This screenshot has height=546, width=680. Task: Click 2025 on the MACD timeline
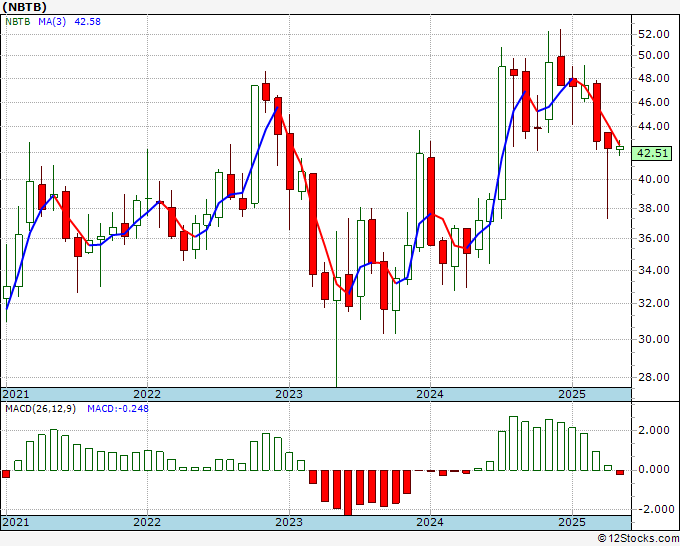[572, 522]
